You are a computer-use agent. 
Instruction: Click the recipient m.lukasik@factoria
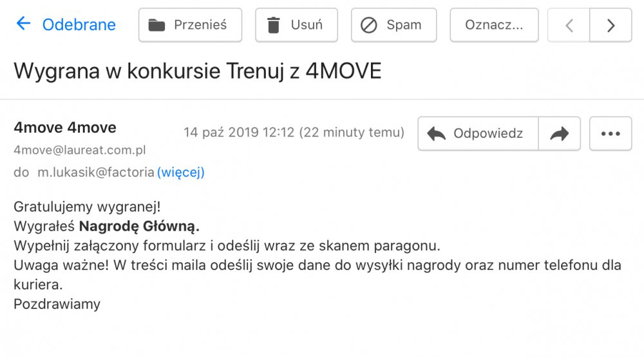(x=96, y=173)
